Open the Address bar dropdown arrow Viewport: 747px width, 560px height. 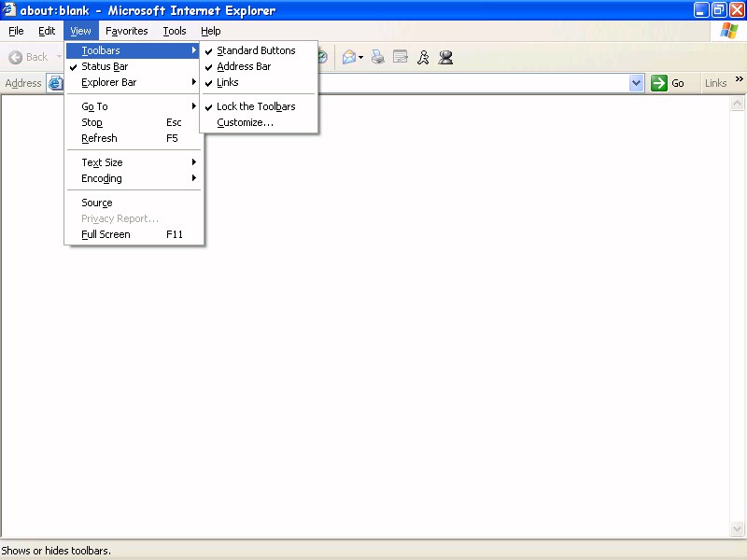637,83
